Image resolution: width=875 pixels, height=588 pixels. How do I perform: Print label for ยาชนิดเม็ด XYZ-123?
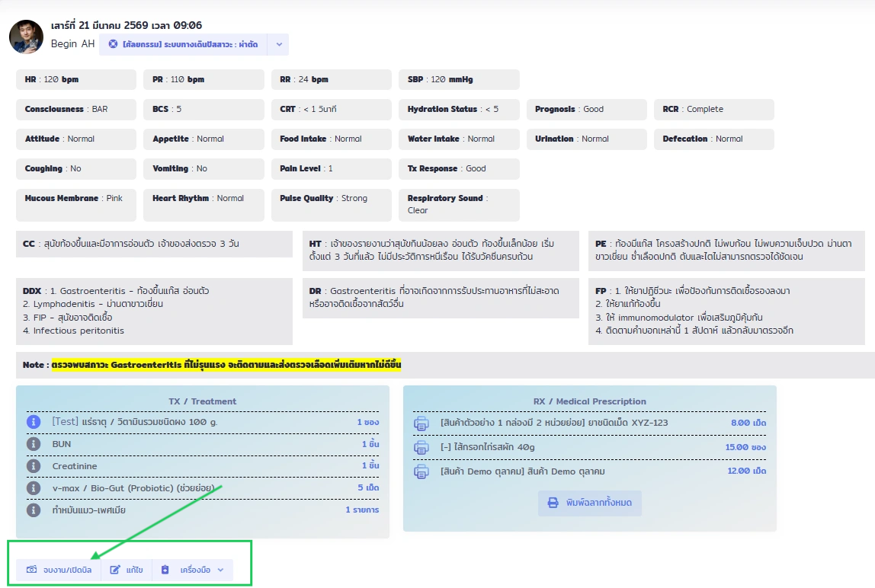tap(421, 423)
